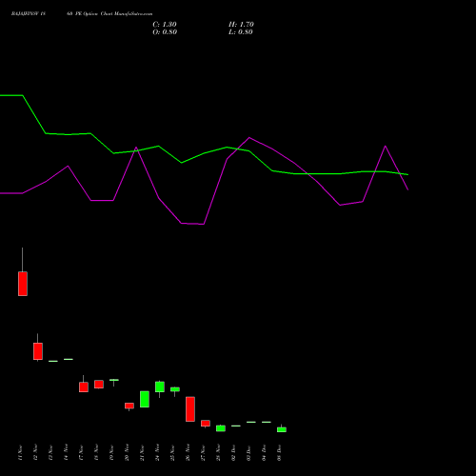Click the red candle for 17 Nov
Image resolution: width=476 pixels, height=476 pixels.
coord(84,387)
